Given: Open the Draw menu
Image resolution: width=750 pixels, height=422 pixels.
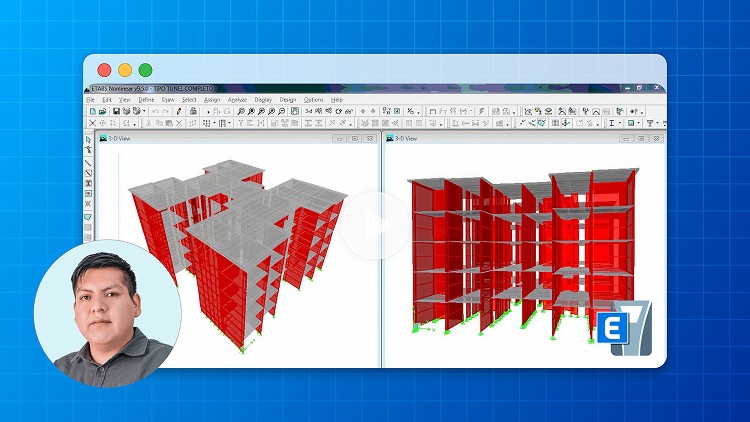Looking at the screenshot, I should point(168,100).
